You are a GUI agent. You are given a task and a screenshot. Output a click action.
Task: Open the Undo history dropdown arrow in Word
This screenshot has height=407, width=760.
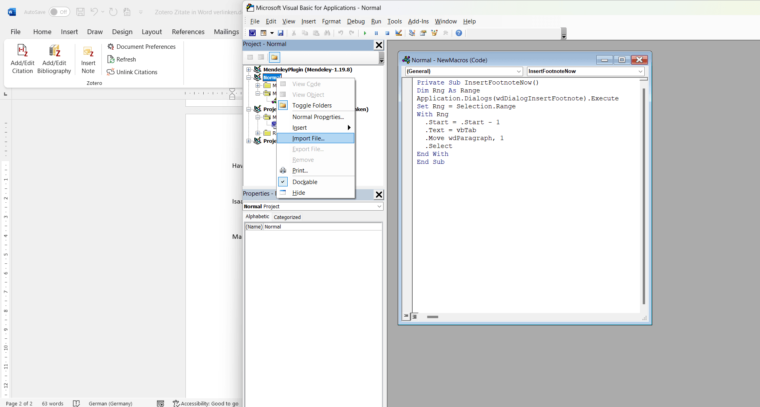point(103,12)
